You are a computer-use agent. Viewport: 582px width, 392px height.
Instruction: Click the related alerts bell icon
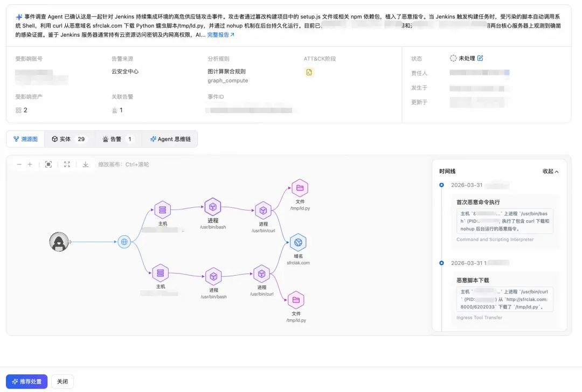(x=114, y=110)
